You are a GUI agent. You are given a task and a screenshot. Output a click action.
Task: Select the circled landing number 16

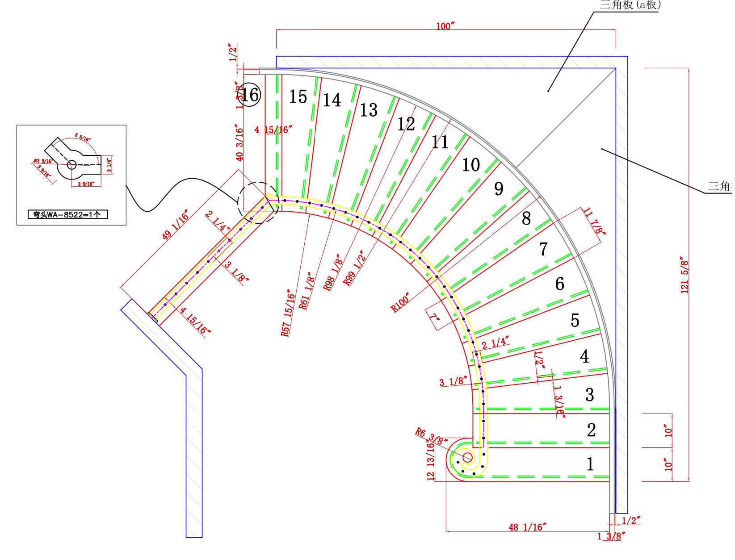coord(250,95)
